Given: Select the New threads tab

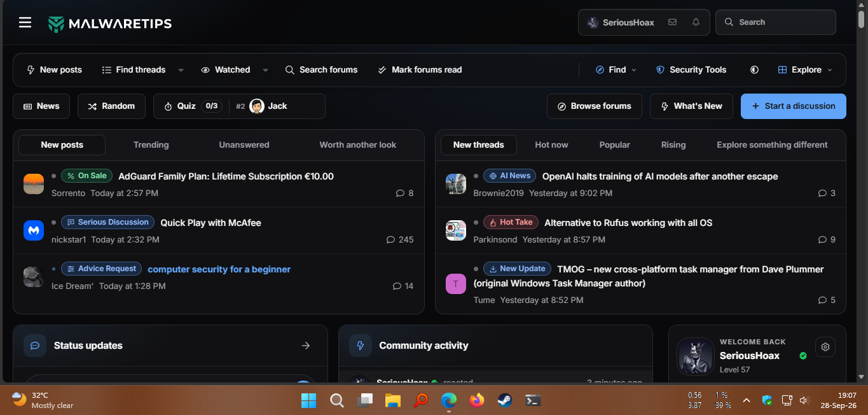Looking at the screenshot, I should point(479,145).
